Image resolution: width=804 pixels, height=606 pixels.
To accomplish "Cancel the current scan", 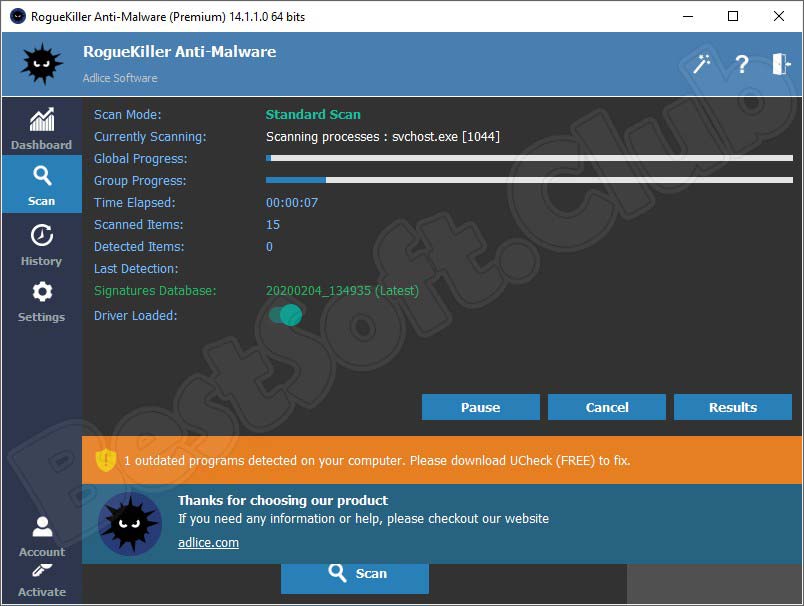I will pos(606,407).
